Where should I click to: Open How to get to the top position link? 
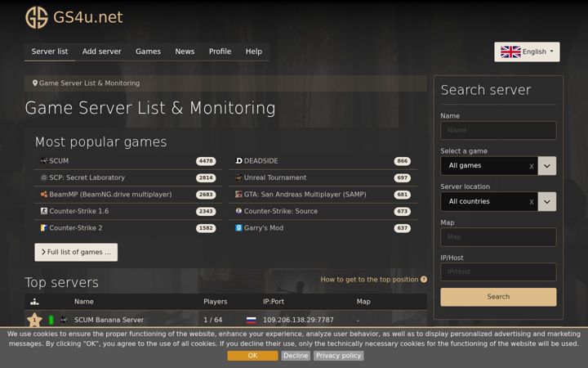[x=369, y=280]
